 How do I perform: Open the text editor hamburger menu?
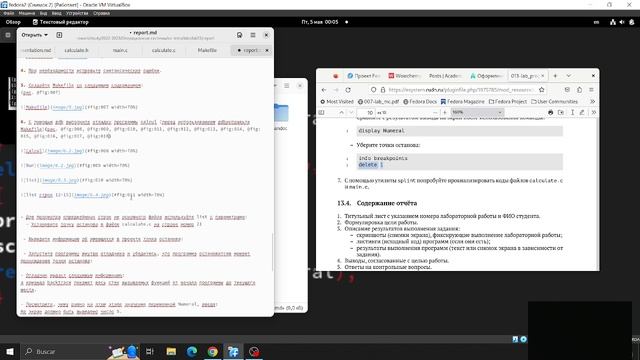(x=253, y=35)
